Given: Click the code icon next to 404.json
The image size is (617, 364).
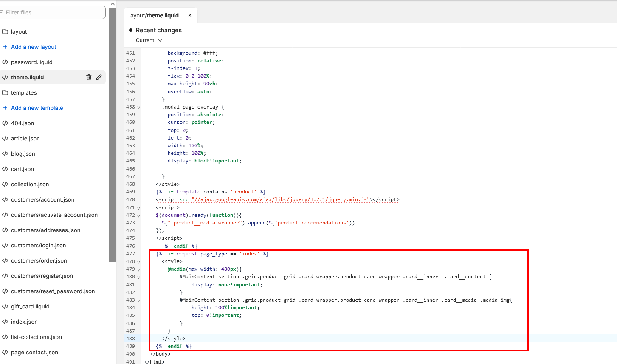Looking at the screenshot, I should (5, 123).
